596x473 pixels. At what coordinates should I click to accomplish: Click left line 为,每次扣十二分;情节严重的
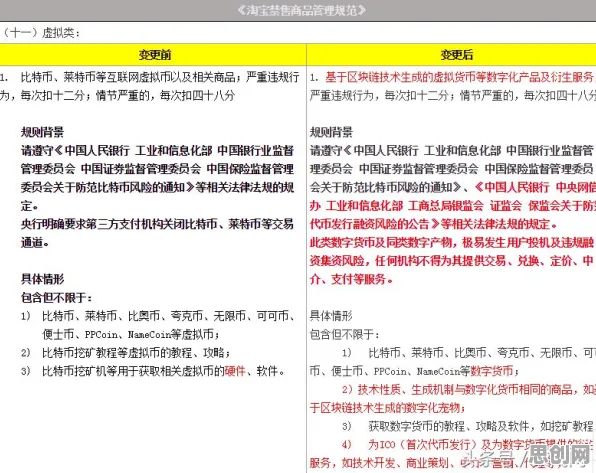(117, 95)
